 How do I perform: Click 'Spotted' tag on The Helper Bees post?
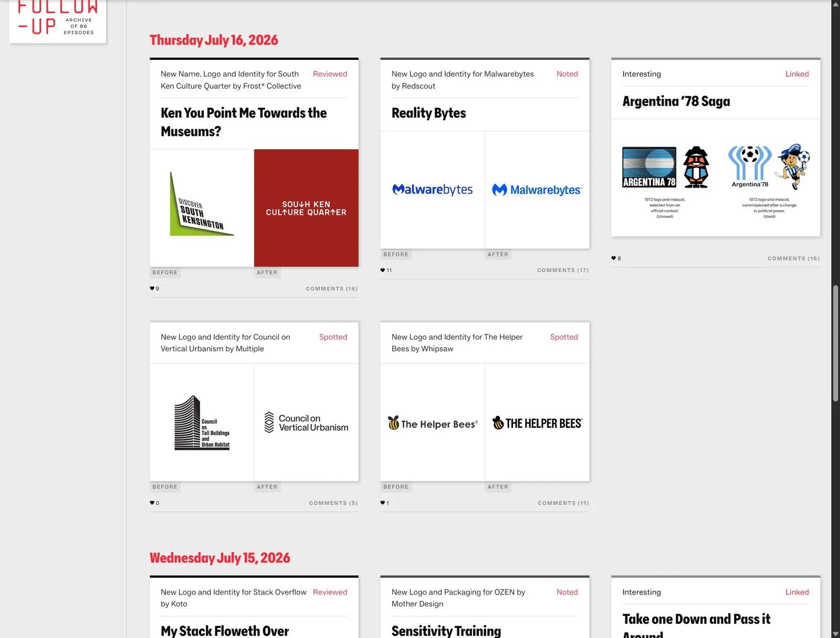(564, 337)
